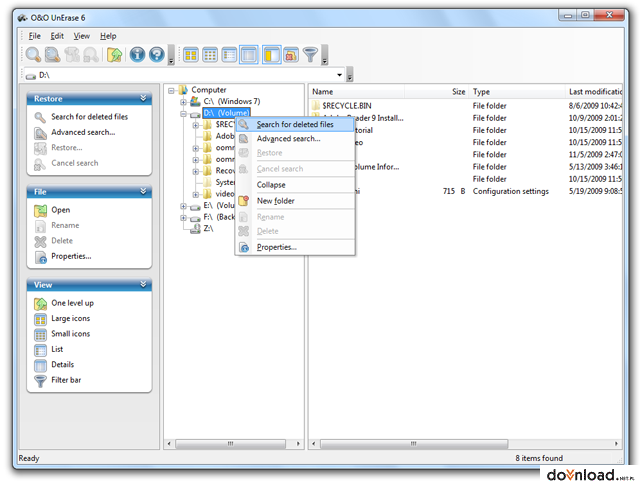
Task: Open the Help menu
Action: [x=108, y=36]
